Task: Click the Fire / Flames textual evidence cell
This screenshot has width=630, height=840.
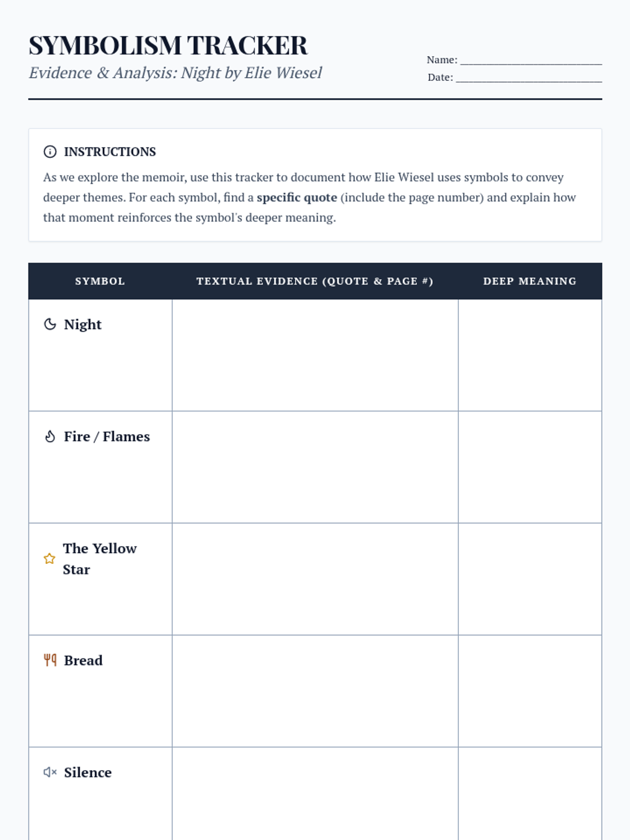Action: coord(315,467)
